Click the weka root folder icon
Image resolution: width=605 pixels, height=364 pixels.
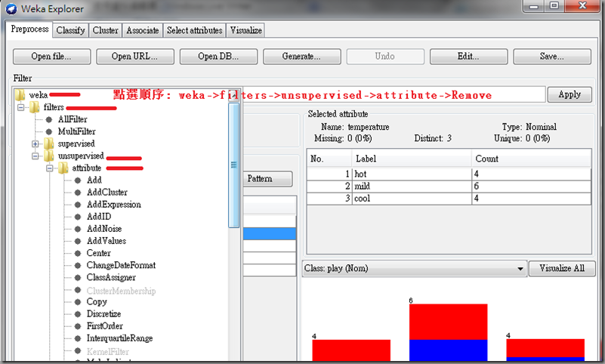tap(20, 95)
